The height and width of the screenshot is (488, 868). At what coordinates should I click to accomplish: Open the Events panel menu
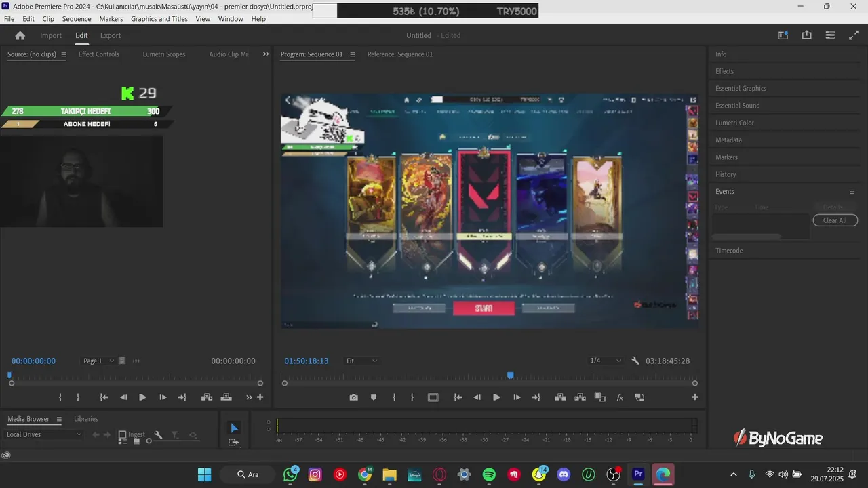(852, 192)
